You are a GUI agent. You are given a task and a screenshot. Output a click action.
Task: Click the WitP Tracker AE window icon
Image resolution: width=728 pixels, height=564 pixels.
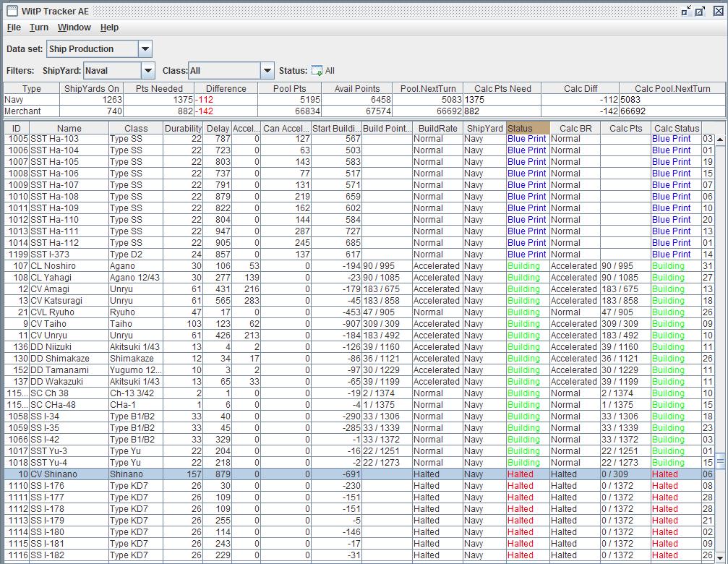tap(12, 11)
